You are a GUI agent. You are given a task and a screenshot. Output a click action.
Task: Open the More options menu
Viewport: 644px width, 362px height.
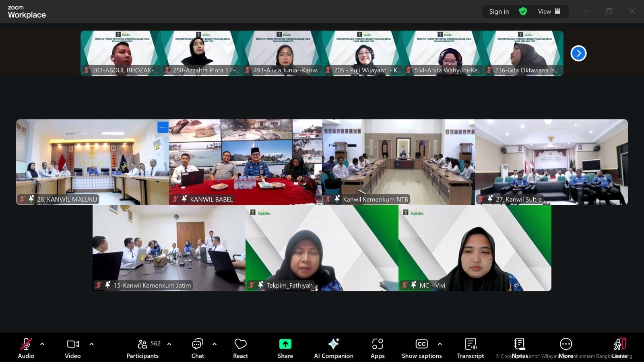click(566, 348)
